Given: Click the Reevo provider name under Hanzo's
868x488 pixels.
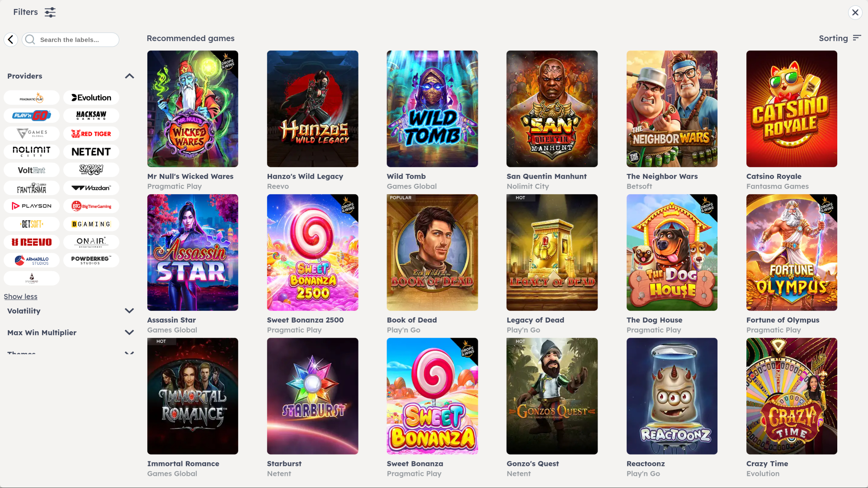Looking at the screenshot, I should coord(278,186).
